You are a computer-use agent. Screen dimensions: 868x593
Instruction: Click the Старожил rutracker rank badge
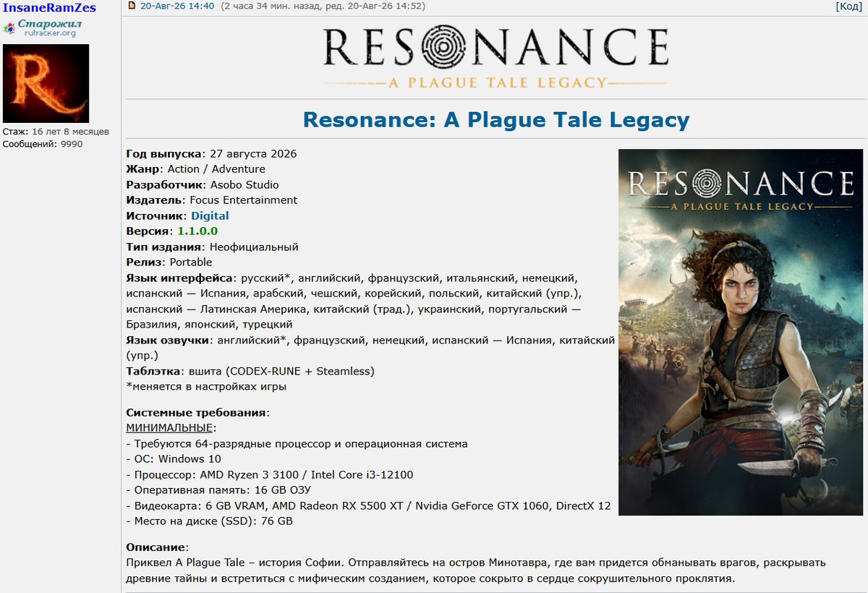pyautogui.click(x=43, y=27)
